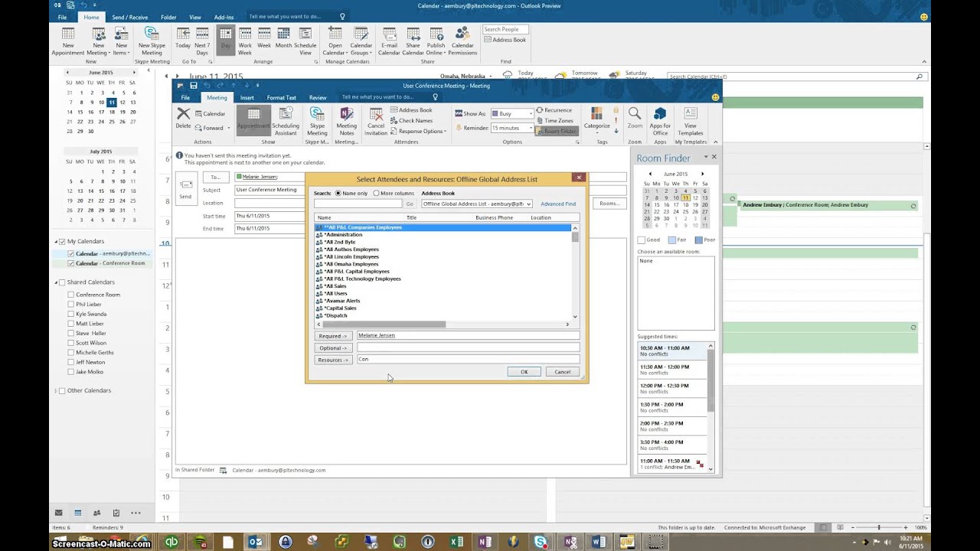Click the Zoom magnifier in meeting ribbon
Image resolution: width=980 pixels, height=551 pixels.
635,119
